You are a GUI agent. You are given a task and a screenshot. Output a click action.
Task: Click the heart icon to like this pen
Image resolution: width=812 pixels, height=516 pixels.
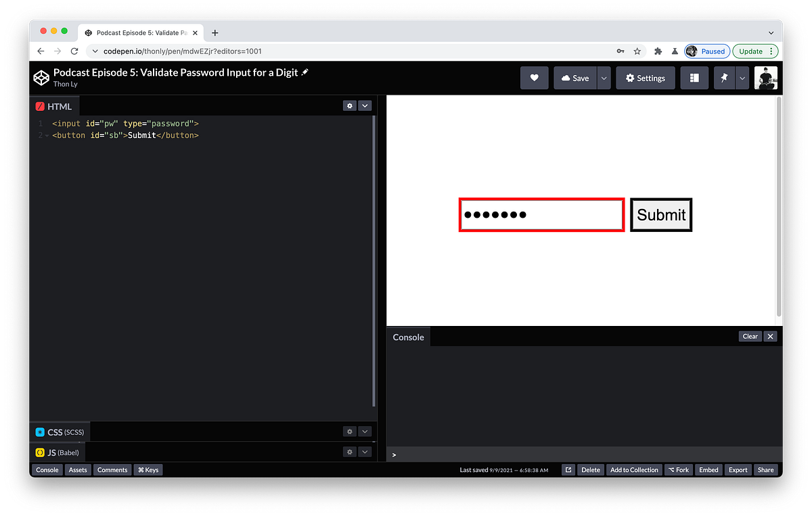coord(534,78)
